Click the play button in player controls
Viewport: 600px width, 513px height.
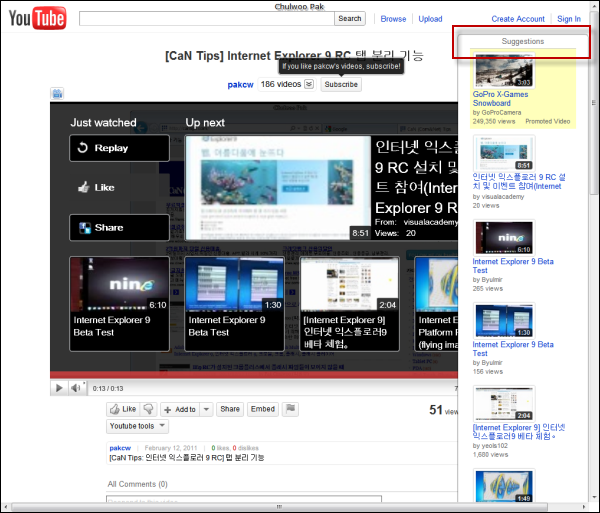(x=59, y=388)
